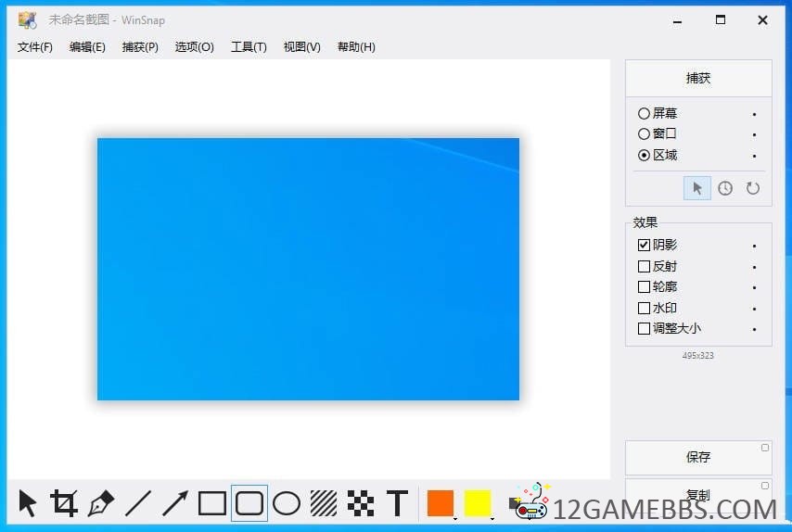Open options dot beside 窗口

pos(754,134)
